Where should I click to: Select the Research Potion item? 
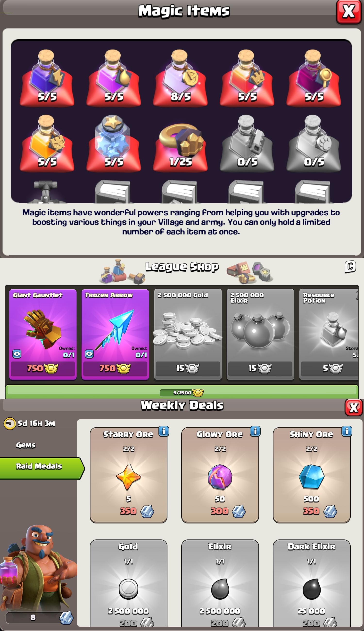click(314, 78)
